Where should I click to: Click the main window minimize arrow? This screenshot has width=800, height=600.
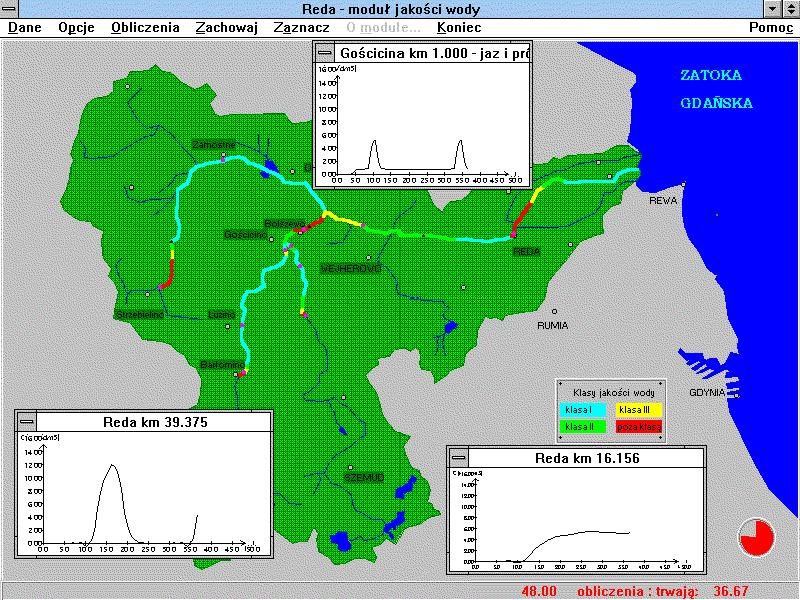click(x=772, y=9)
